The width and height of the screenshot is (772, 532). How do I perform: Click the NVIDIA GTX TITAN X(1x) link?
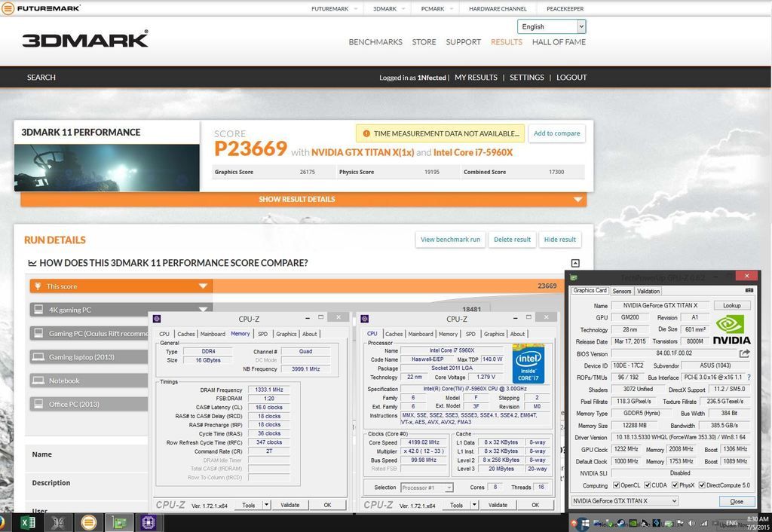coord(363,152)
